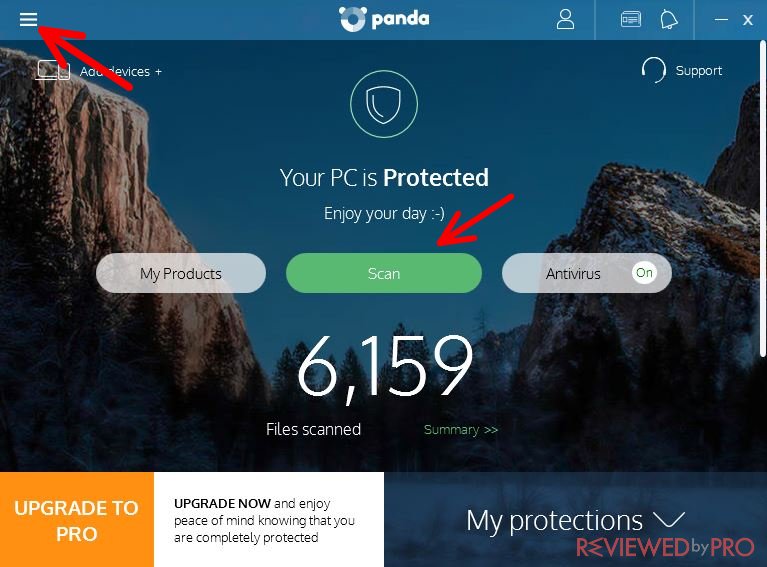Viewport: 767px width, 567px height.
Task: Open the Summary >> link
Action: (x=461, y=430)
